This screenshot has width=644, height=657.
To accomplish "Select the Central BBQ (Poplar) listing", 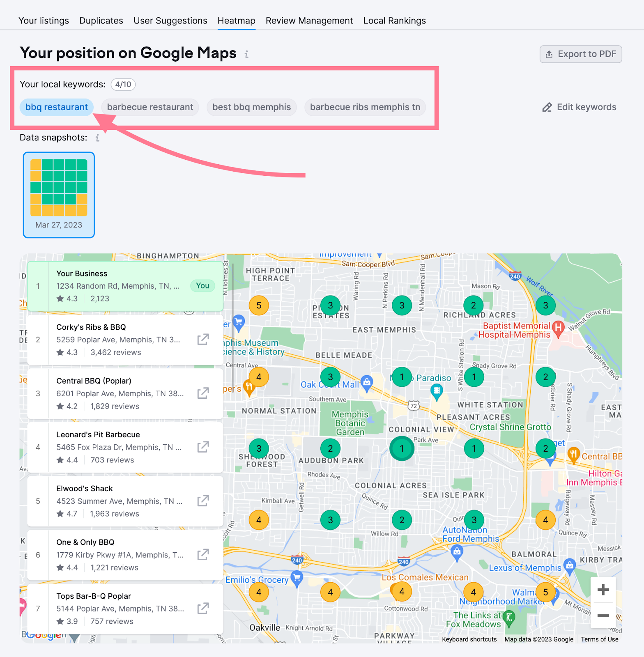I will pos(125,394).
